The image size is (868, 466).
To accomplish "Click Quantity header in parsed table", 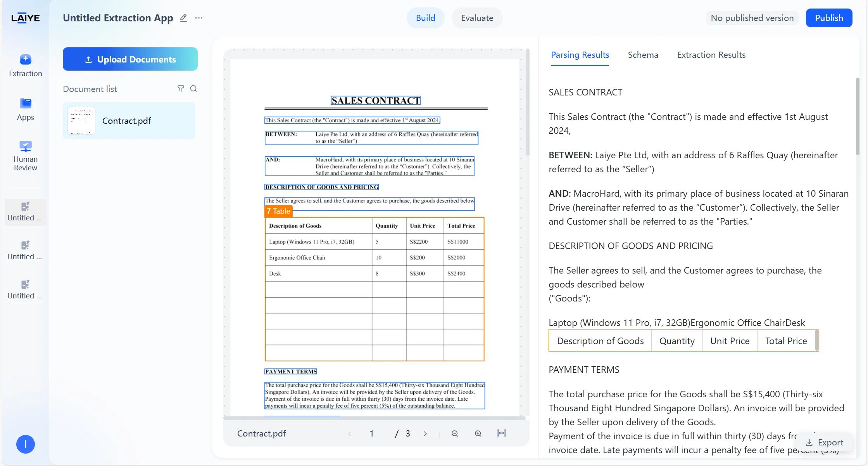I will point(677,341).
